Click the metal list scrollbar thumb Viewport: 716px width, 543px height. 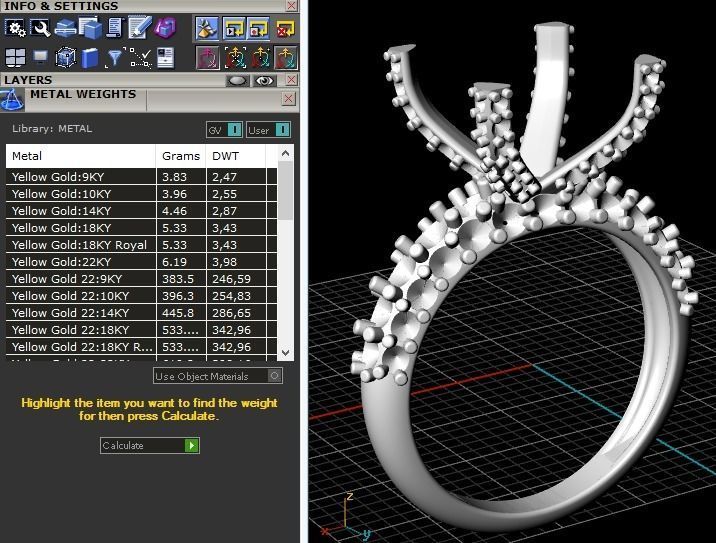(x=285, y=191)
